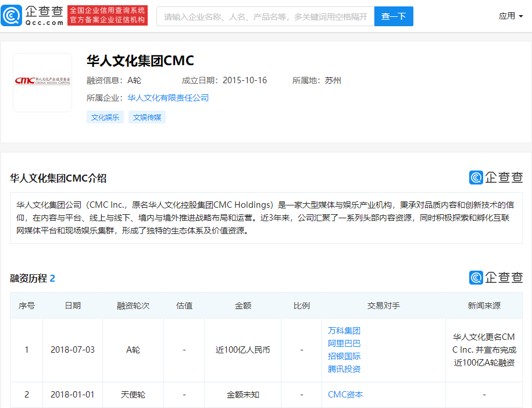Click the 比例 column header
Viewport: 532px width, 408px height.
(x=302, y=306)
